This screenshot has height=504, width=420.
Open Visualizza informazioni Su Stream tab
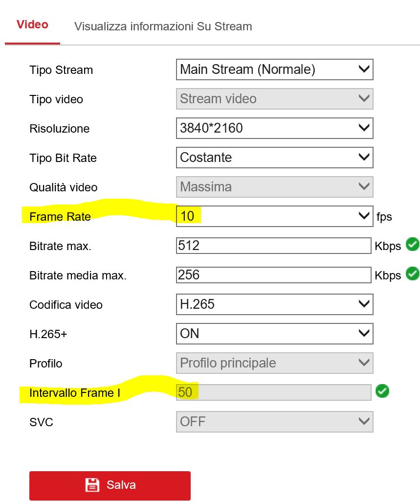click(x=163, y=26)
